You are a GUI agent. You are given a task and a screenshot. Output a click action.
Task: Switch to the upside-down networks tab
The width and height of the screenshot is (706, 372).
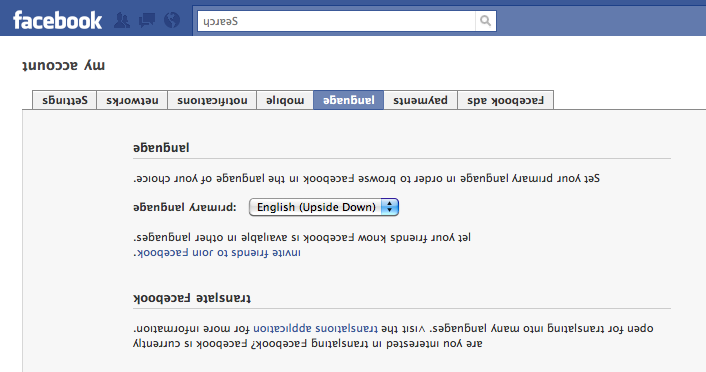pos(132,100)
